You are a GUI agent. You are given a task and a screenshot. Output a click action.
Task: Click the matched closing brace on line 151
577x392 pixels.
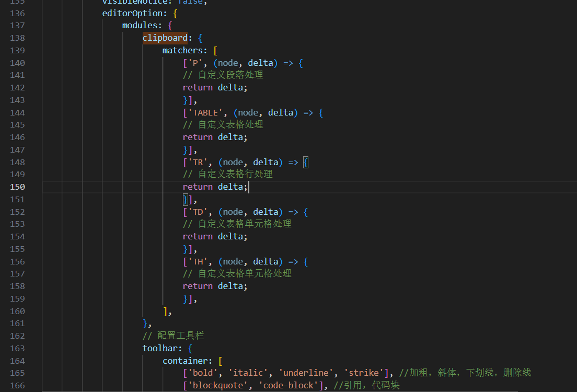[186, 200]
